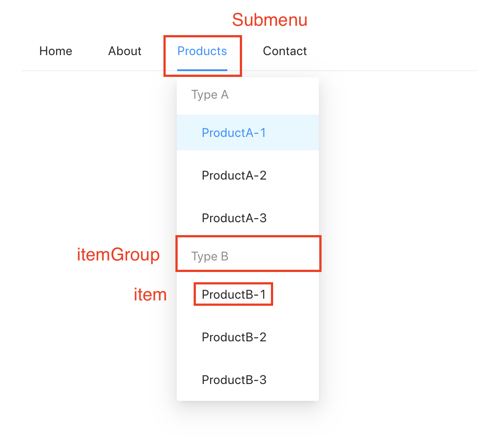Click the red item annotation label
Viewport: 477px width, 448px height.
[150, 295]
